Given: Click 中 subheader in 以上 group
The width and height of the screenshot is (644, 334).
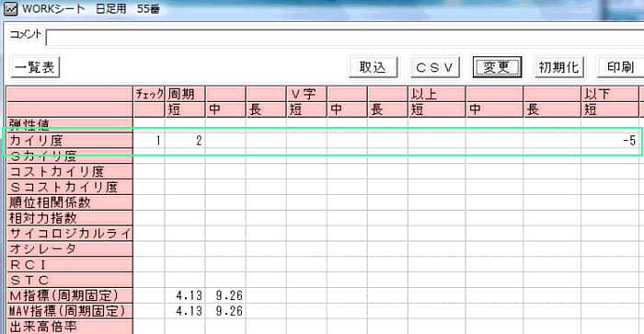Looking at the screenshot, I should click(x=494, y=110).
